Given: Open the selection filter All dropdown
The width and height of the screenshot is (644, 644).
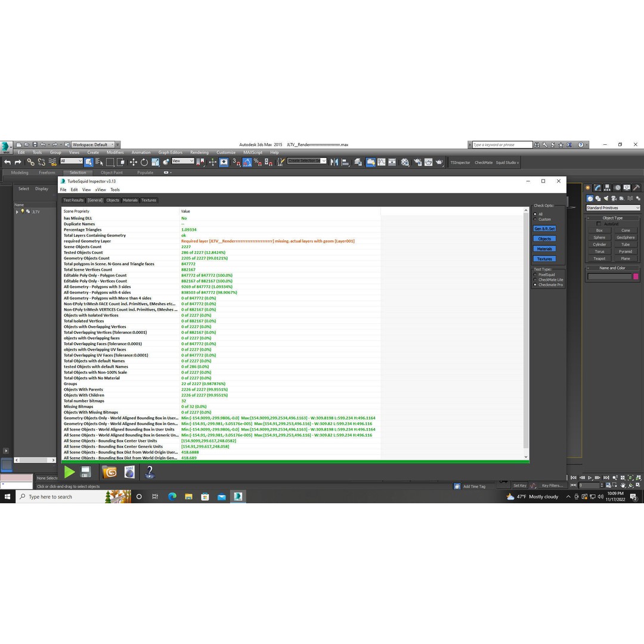Looking at the screenshot, I should [72, 161].
